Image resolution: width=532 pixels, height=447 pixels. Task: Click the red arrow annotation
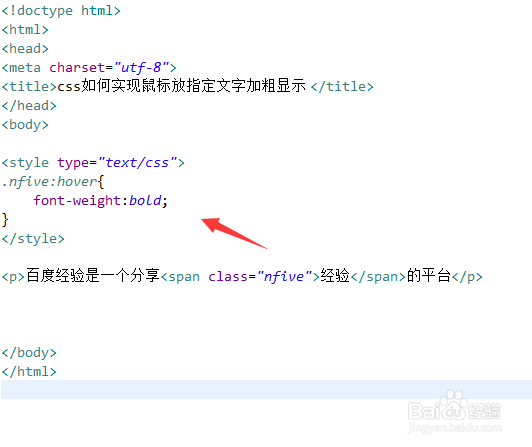(234, 233)
